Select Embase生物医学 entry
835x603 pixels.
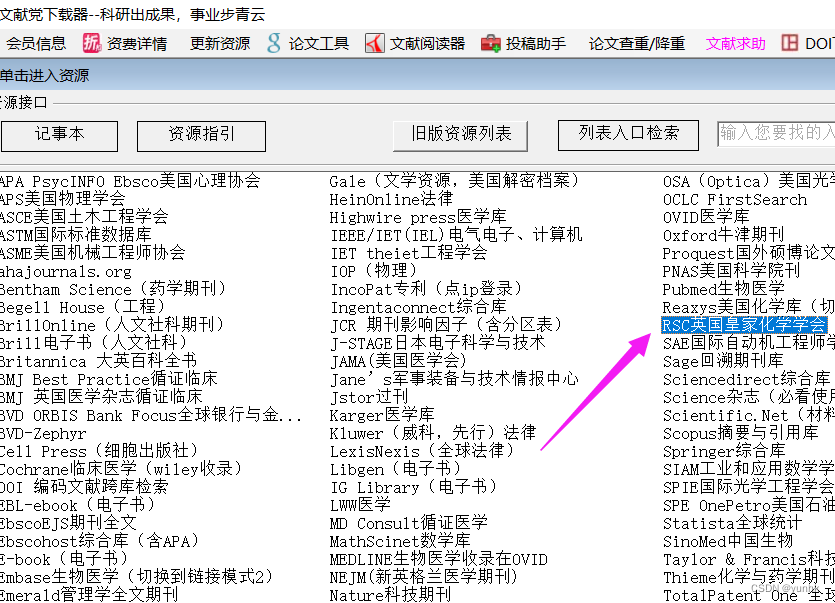click(x=136, y=577)
